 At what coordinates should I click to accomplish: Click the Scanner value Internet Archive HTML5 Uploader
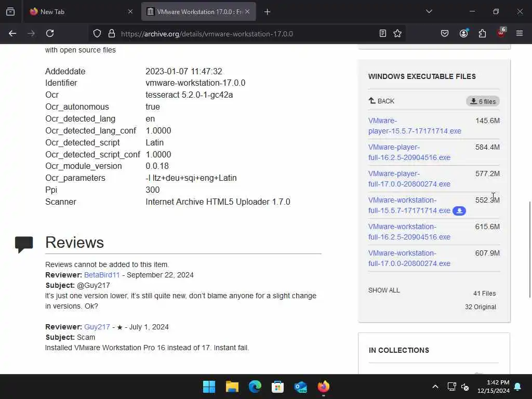[218, 202]
